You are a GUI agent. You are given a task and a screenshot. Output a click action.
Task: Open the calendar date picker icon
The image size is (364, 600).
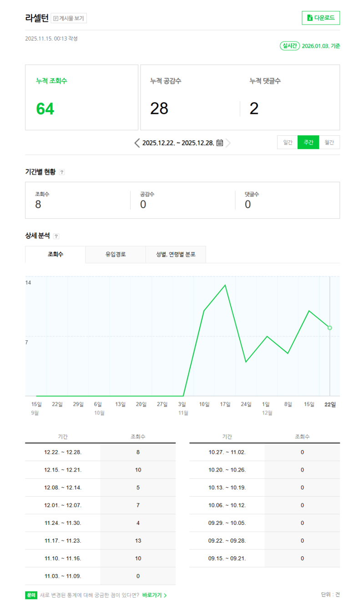(219, 143)
